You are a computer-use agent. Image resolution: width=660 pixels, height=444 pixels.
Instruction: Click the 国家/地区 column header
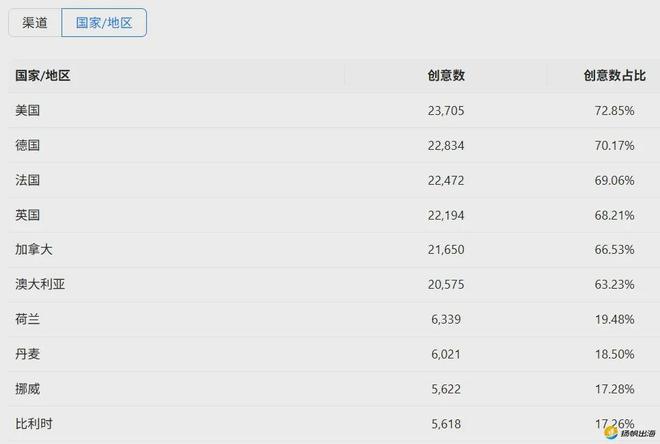coord(42,76)
